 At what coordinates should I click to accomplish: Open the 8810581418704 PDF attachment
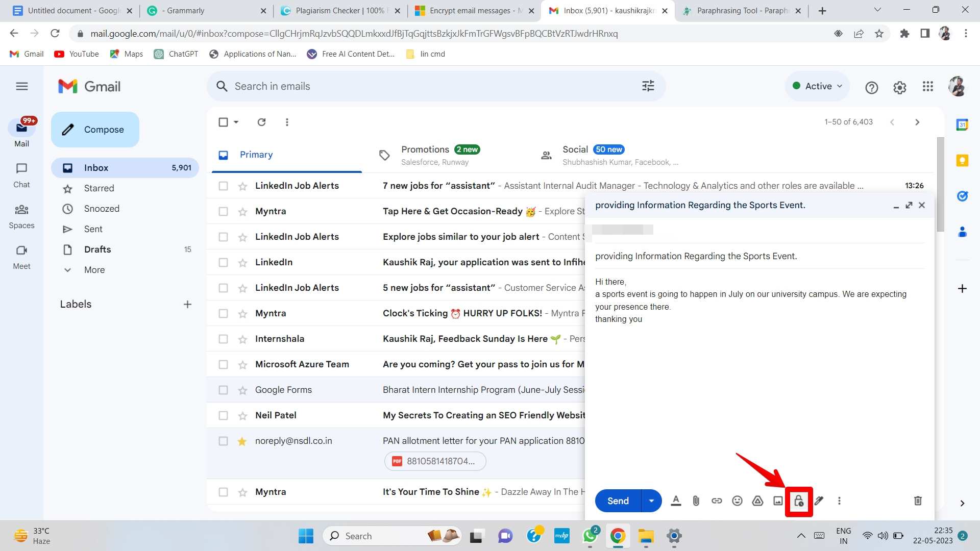point(435,462)
